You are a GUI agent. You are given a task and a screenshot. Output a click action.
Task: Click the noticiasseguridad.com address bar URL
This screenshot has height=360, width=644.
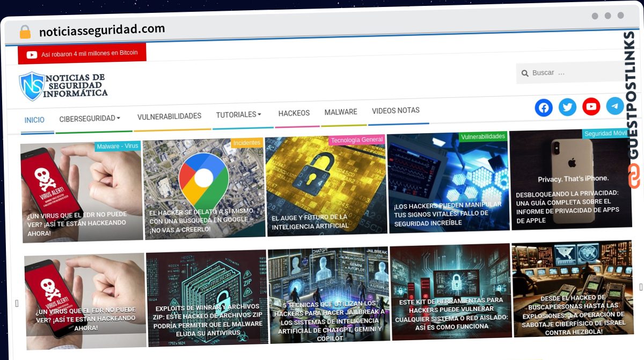point(102,30)
